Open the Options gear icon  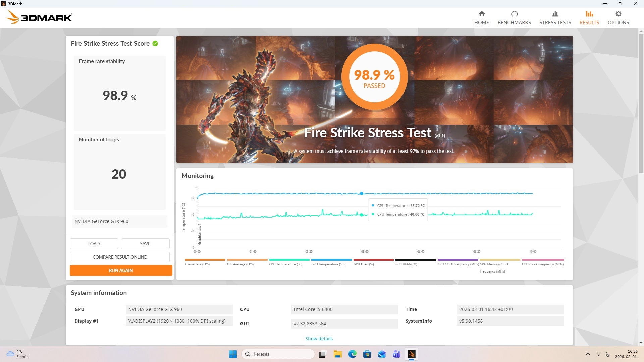[618, 14]
